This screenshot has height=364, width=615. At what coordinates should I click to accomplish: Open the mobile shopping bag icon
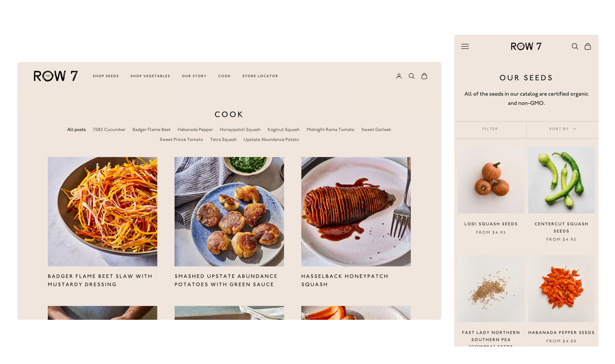click(587, 46)
